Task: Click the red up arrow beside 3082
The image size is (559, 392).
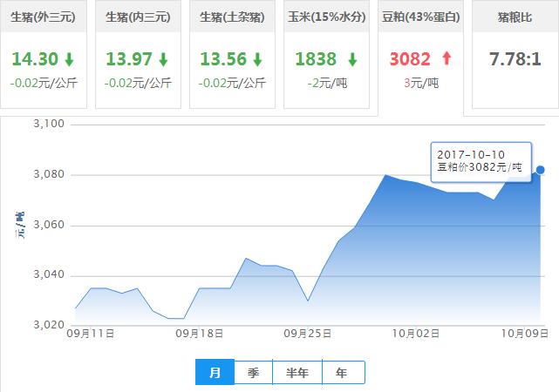Action: click(447, 58)
